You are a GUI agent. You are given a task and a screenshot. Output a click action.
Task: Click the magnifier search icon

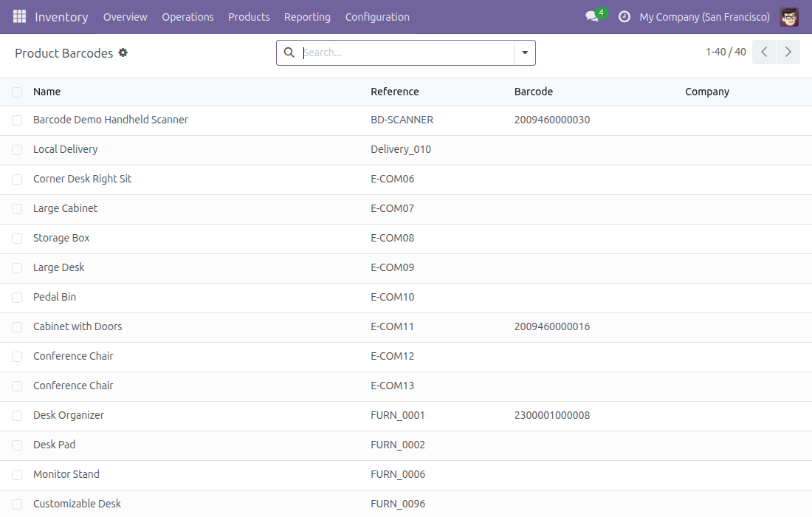coord(289,52)
